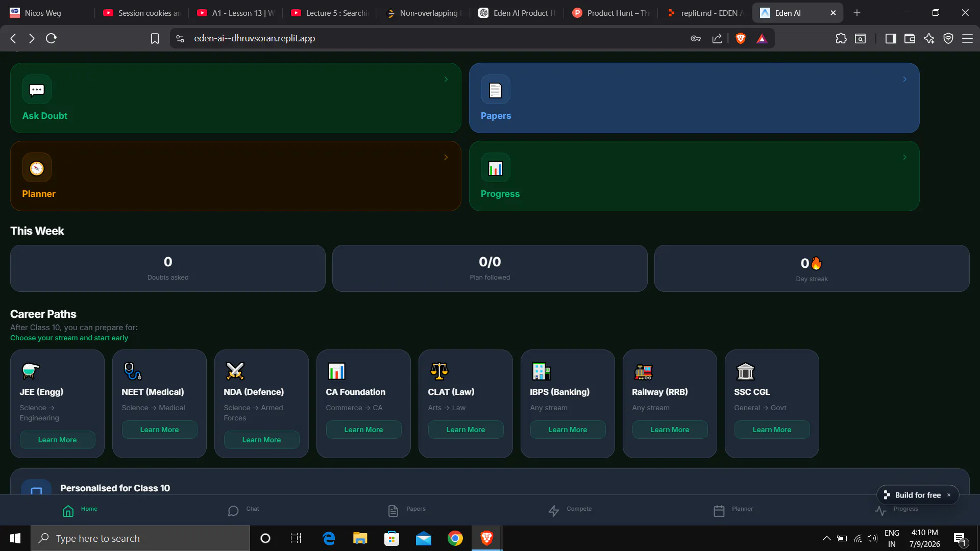Open the Progress bar chart icon
Viewport: 980px width, 551px height.
495,168
